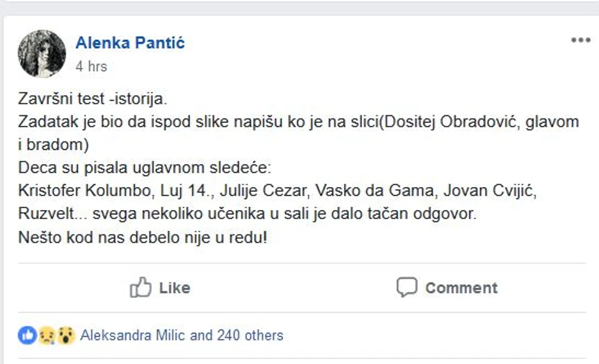Open the post options three-dot menu
This screenshot has width=599, height=364.
tap(581, 41)
